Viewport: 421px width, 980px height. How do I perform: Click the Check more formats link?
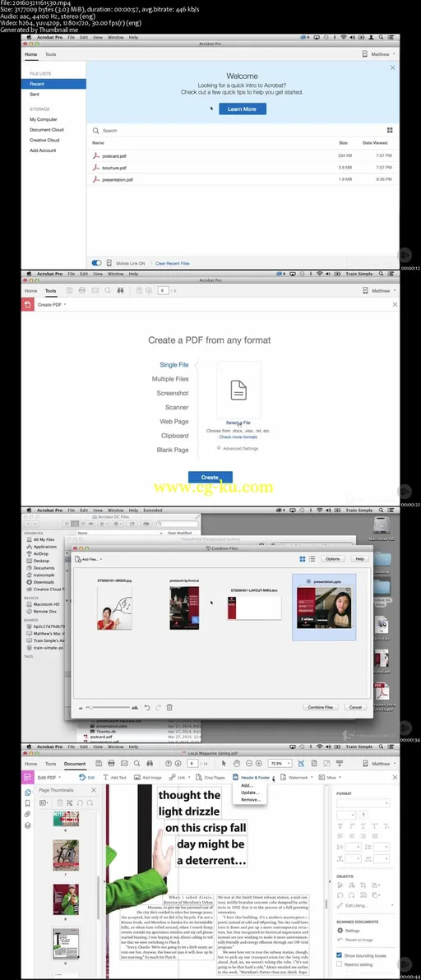tap(238, 437)
